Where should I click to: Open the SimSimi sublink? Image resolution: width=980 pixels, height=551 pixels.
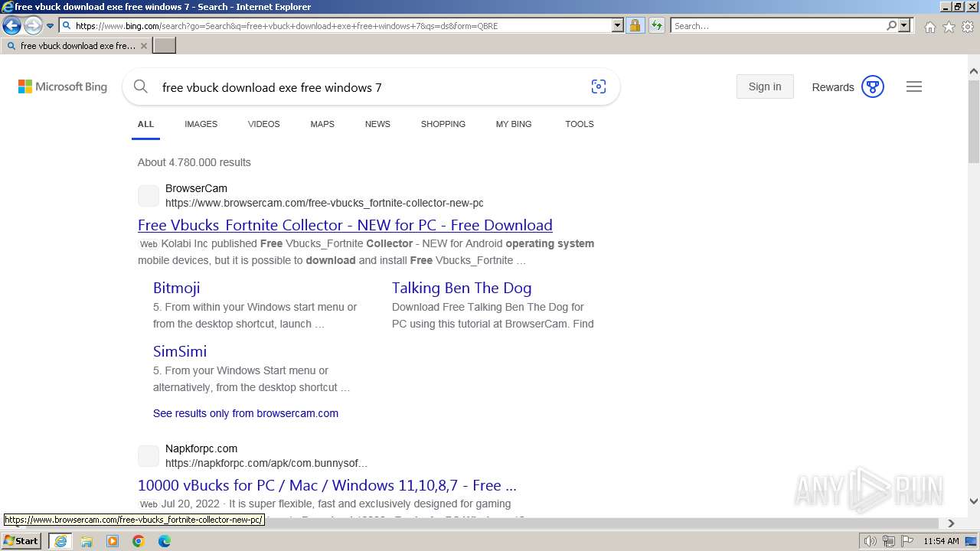coord(180,351)
